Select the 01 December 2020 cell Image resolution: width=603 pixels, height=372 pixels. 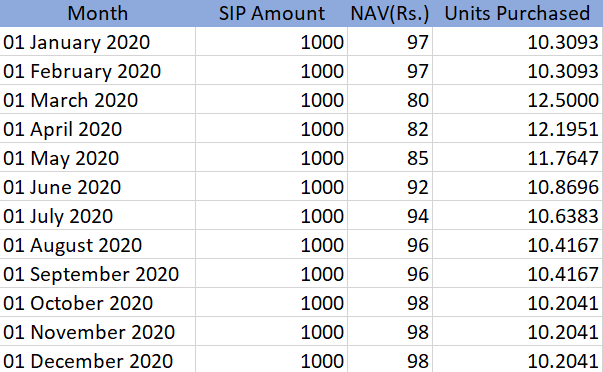tap(97, 359)
